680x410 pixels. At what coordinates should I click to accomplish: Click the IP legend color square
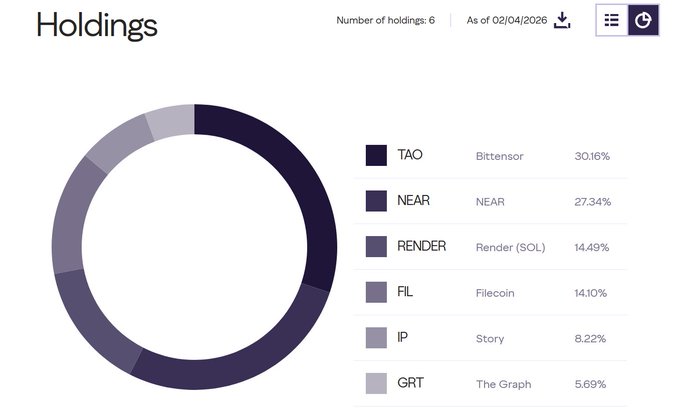point(376,338)
